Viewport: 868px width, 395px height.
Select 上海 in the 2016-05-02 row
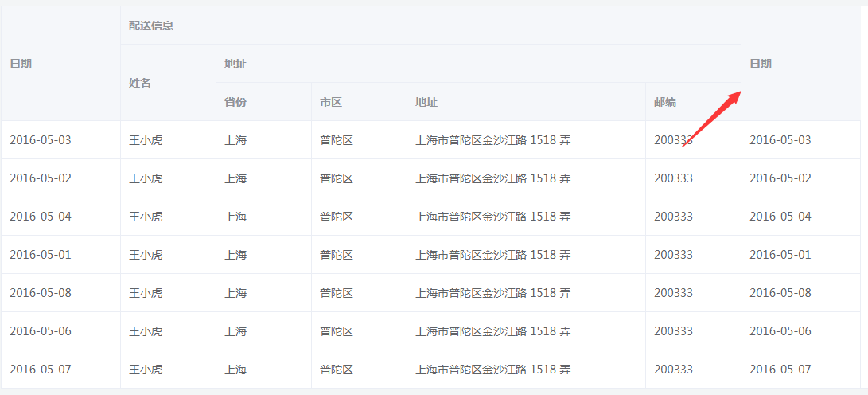point(235,178)
